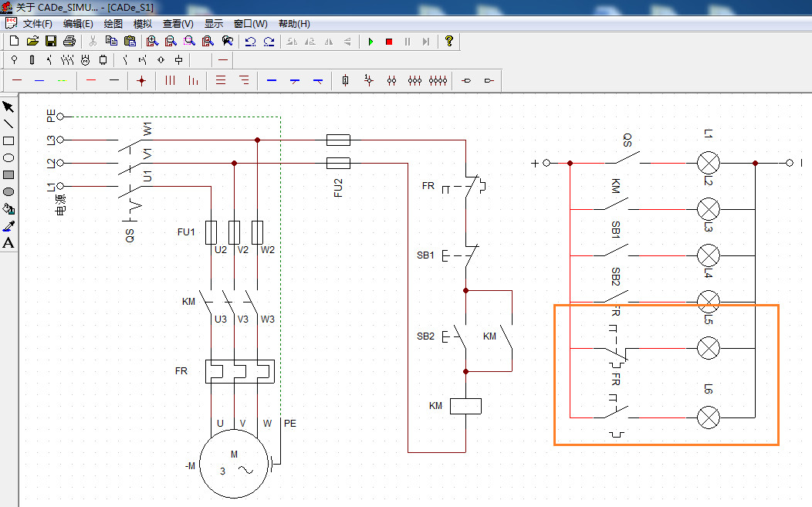Save the circuit with the diskette icon
The width and height of the screenshot is (812, 507).
click(50, 41)
